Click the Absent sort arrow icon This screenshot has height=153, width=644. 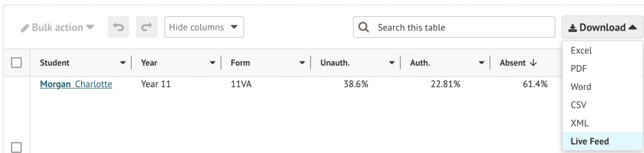[x=533, y=63]
